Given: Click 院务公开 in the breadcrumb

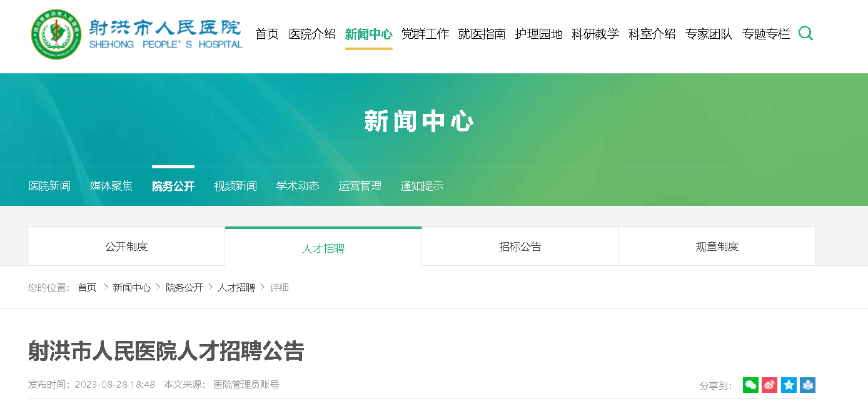Looking at the screenshot, I should click(184, 288).
